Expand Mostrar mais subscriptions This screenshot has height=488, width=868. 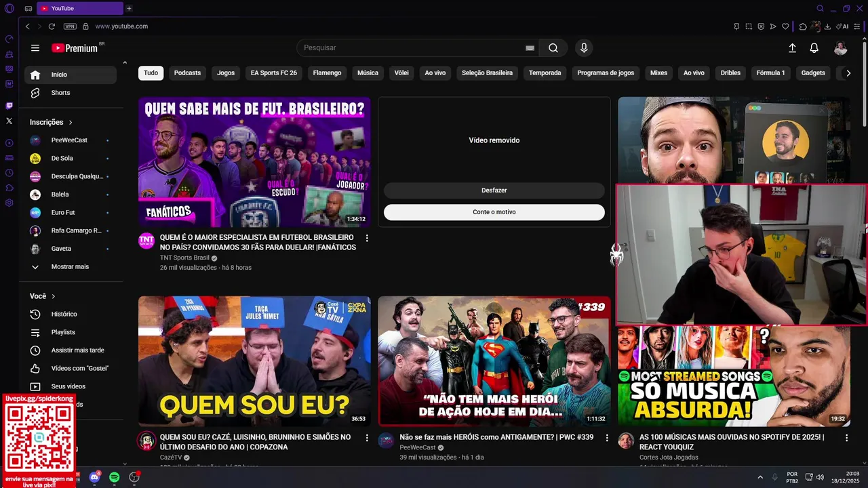pos(71,267)
